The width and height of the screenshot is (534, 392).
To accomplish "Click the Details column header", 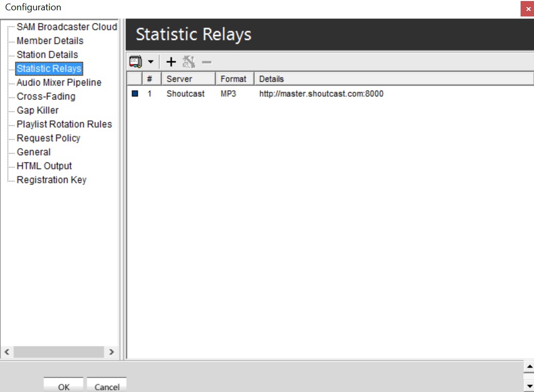I will (394, 79).
